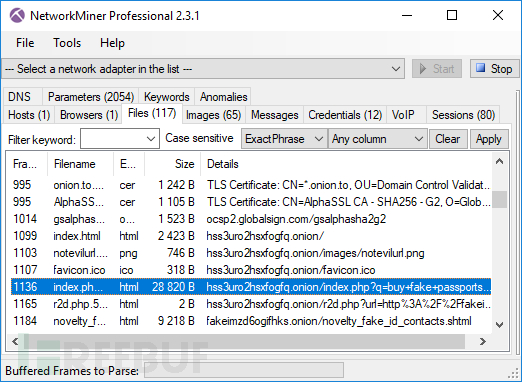The width and height of the screenshot is (522, 382).
Task: Select the Files (117) tab
Action: [x=152, y=114]
